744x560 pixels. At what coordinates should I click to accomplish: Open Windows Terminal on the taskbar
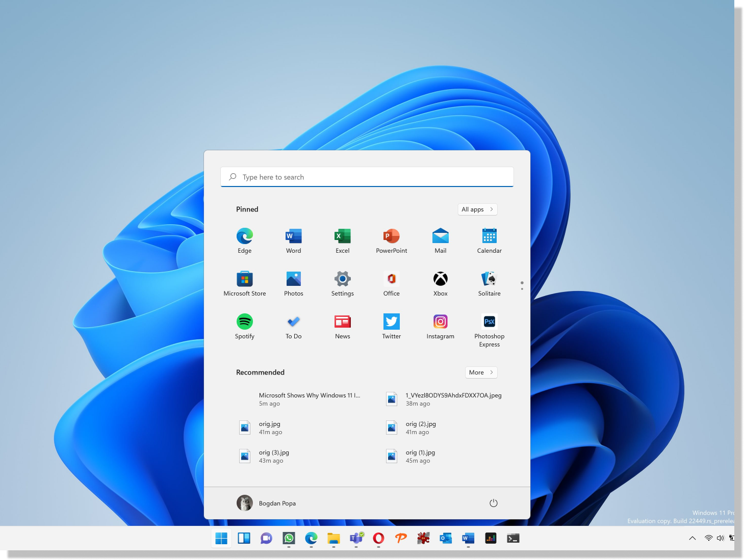pyautogui.click(x=513, y=538)
